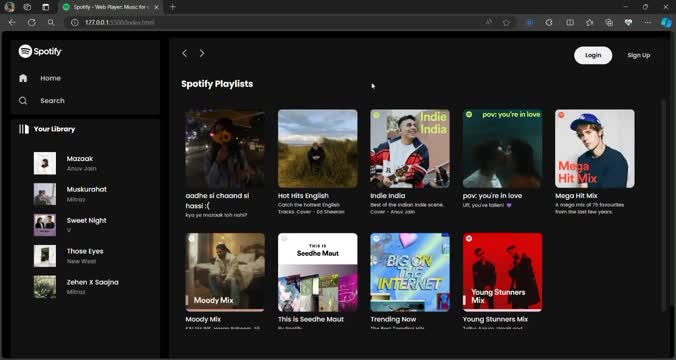676x360 pixels.
Task: Add page to favorites with star icon
Action: [507, 22]
